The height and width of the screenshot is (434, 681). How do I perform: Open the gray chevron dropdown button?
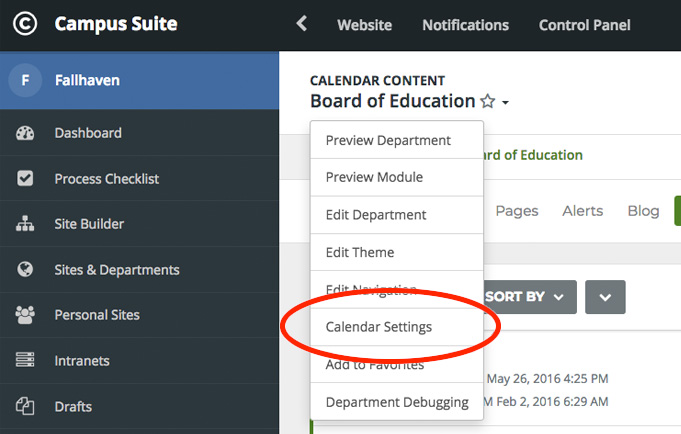click(x=605, y=297)
